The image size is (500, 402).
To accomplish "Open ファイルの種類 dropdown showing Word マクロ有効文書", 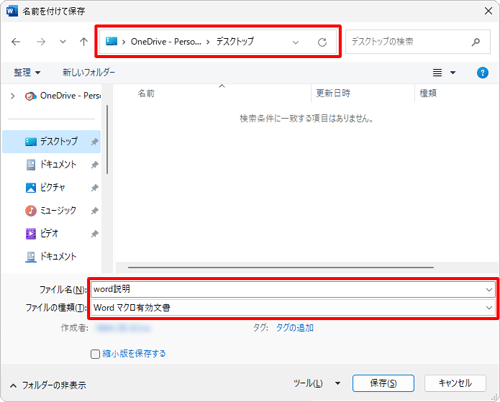I will [293, 308].
